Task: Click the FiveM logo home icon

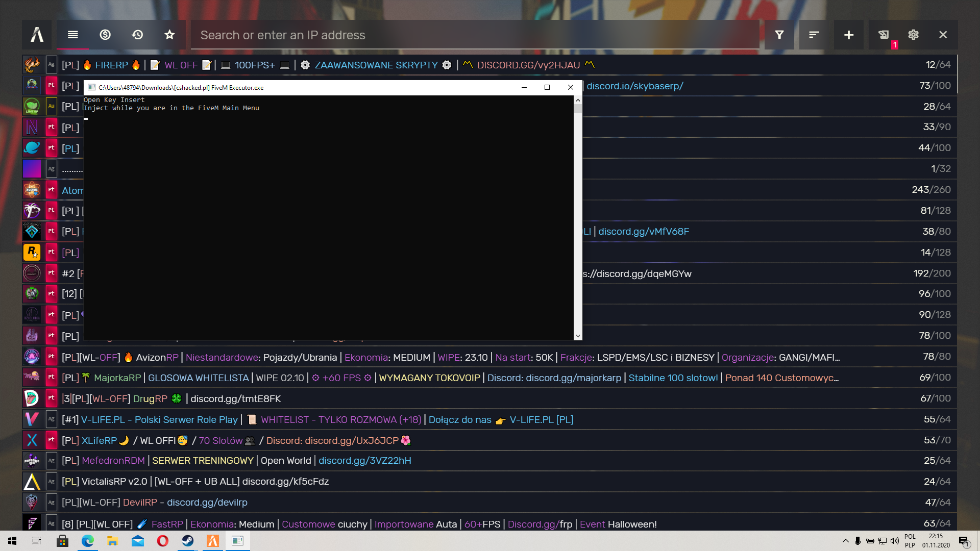Action: tap(37, 35)
